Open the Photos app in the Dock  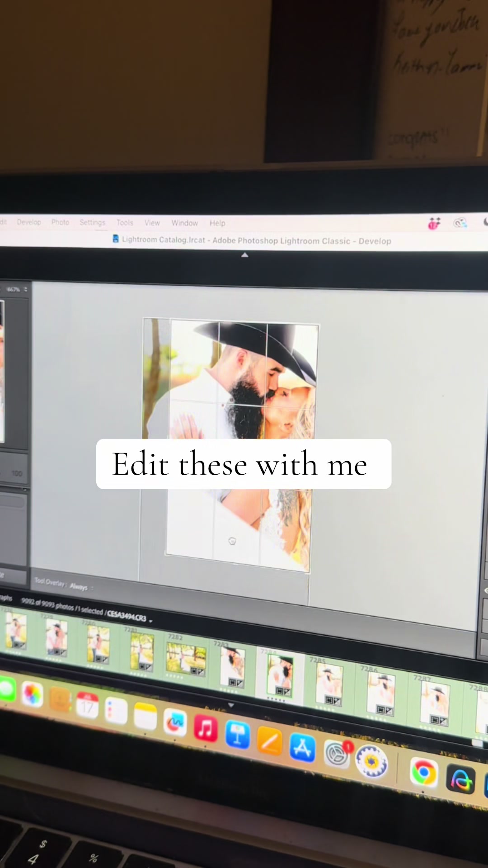coord(32,694)
